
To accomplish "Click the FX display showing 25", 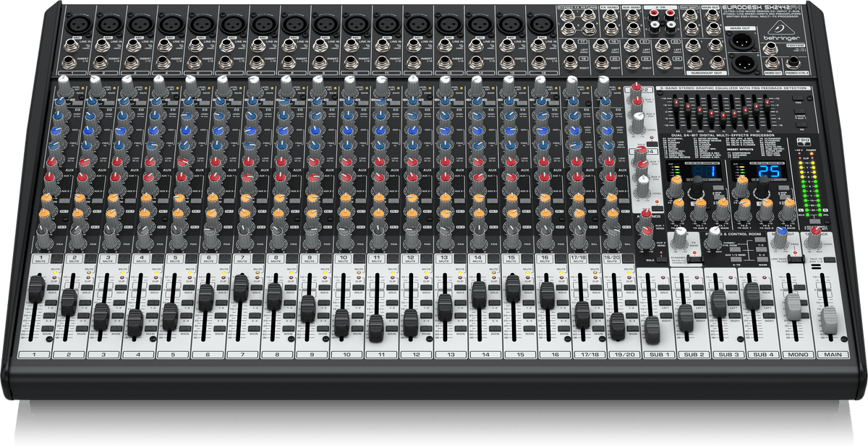I will pyautogui.click(x=769, y=171).
